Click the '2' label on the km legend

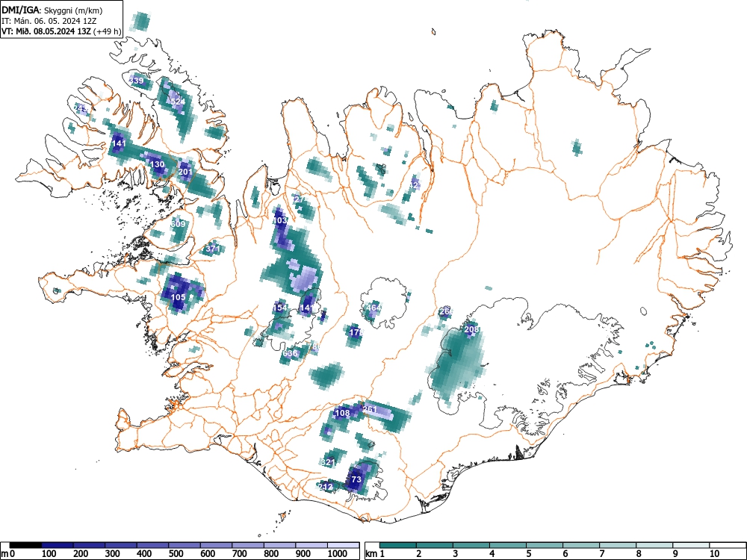coord(419,554)
